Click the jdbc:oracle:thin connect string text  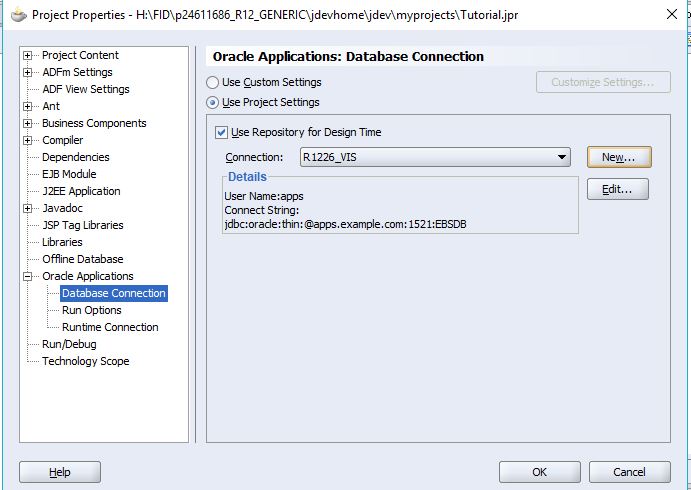pos(345,224)
